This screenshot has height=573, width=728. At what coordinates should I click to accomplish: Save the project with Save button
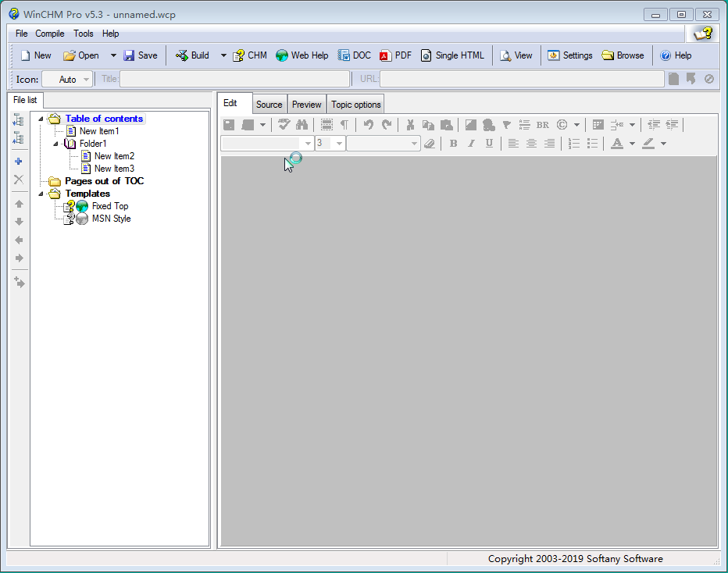pos(140,55)
